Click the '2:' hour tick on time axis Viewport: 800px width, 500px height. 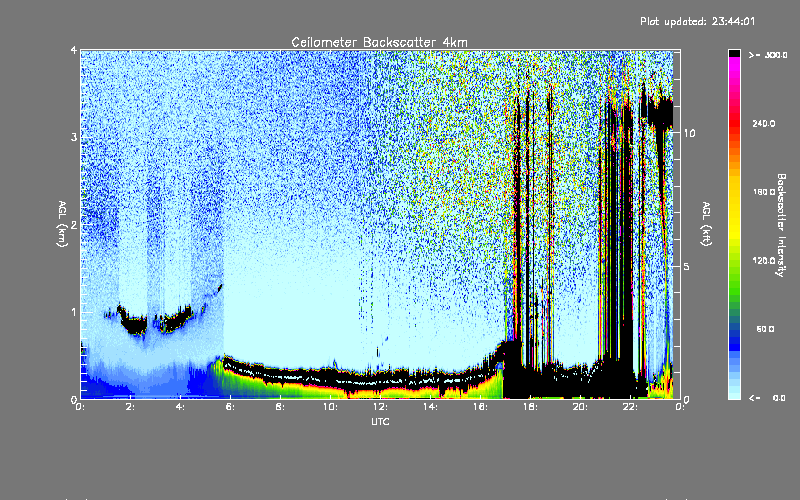[131, 407]
